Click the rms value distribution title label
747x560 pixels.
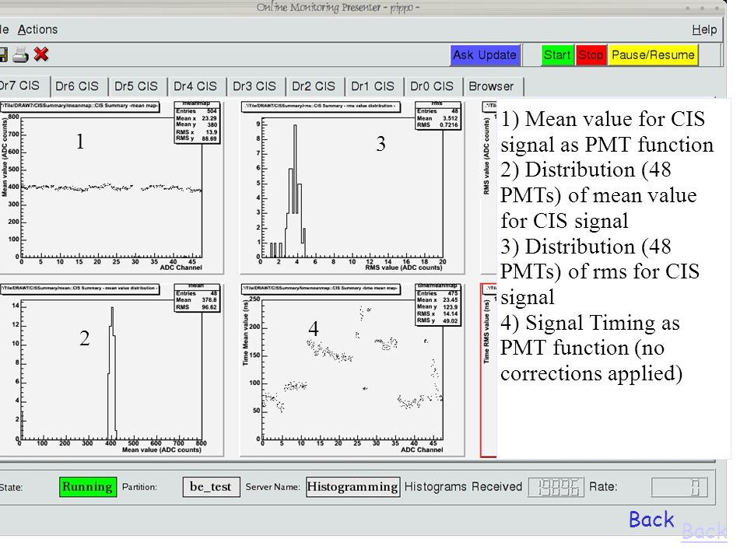tap(320, 106)
